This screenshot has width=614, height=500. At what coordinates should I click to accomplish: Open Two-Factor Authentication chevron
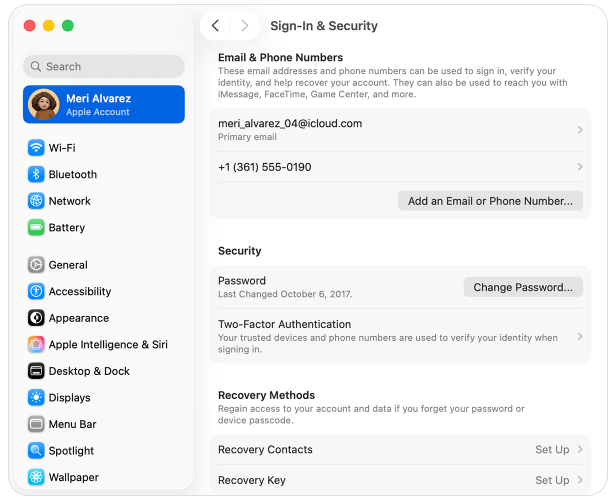[x=580, y=336]
